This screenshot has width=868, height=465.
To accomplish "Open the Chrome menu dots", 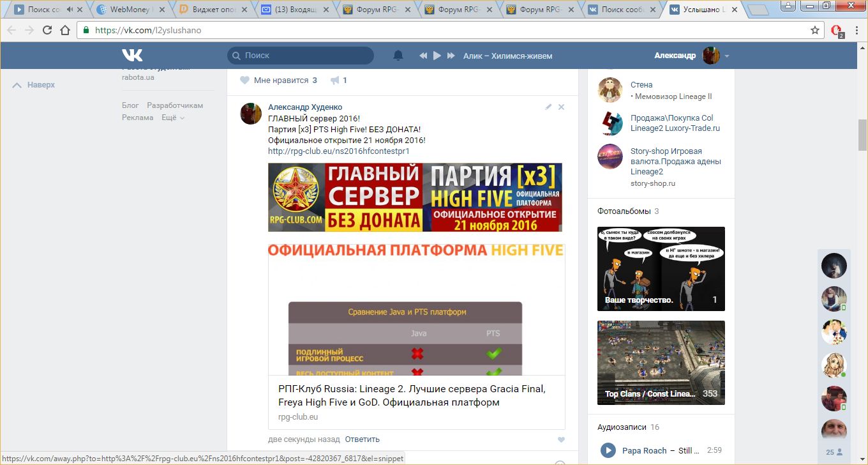I will pyautogui.click(x=855, y=30).
